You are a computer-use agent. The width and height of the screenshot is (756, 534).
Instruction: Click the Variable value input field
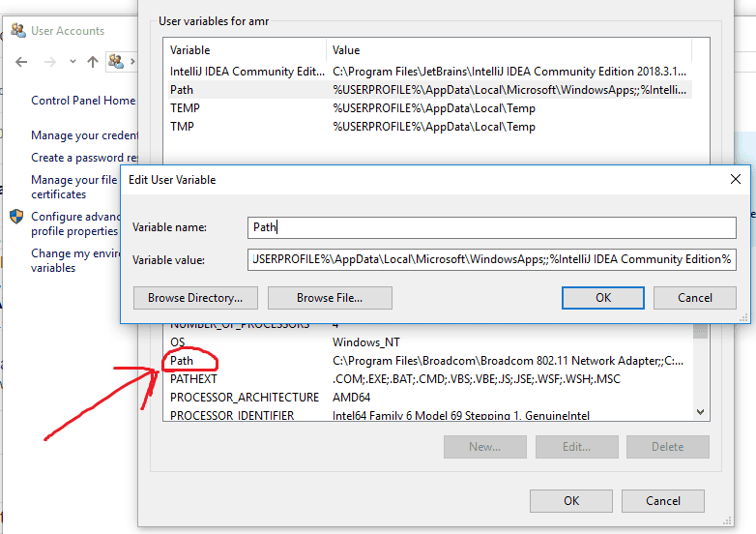[x=492, y=259]
